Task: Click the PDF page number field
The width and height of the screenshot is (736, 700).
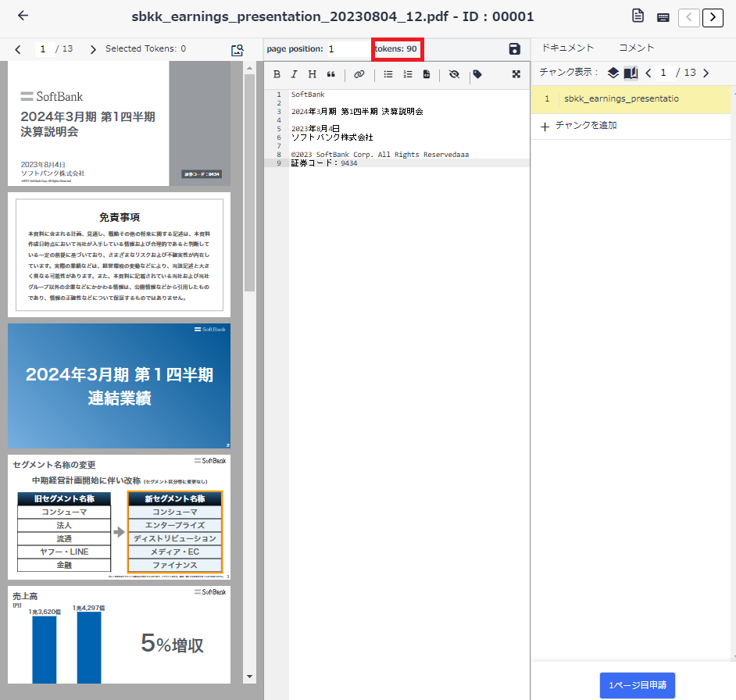Action: 43,48
